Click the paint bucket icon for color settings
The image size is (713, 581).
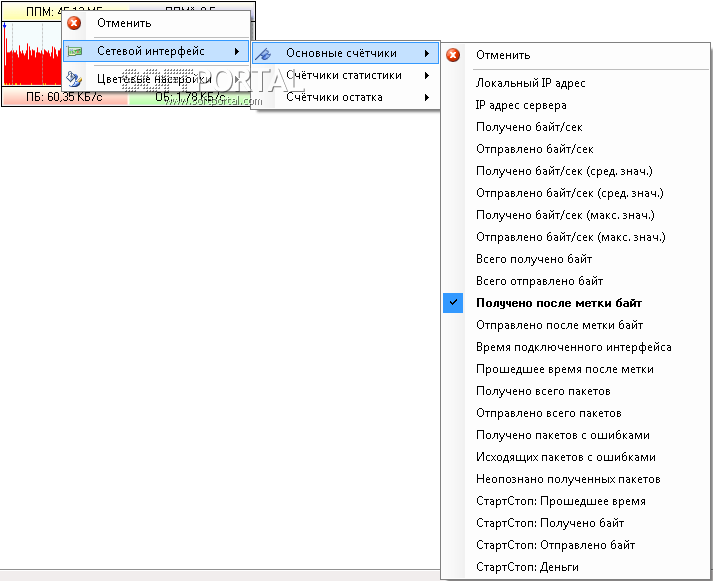click(74, 79)
